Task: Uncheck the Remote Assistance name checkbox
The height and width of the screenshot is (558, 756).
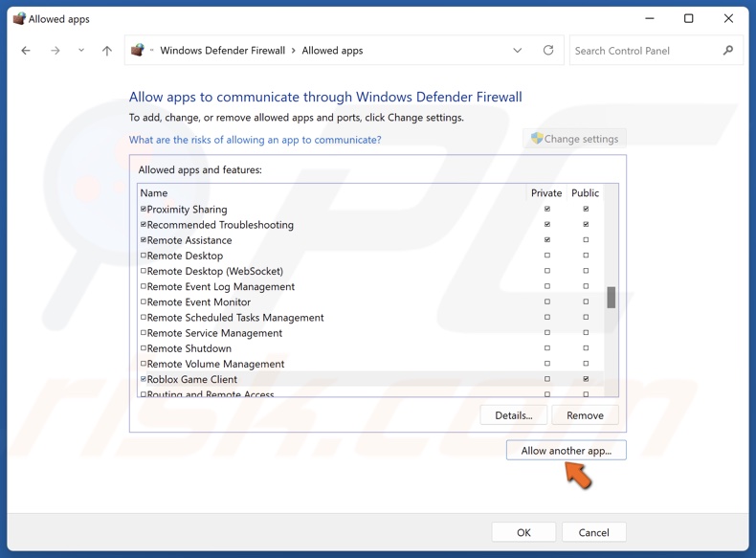Action: point(144,240)
